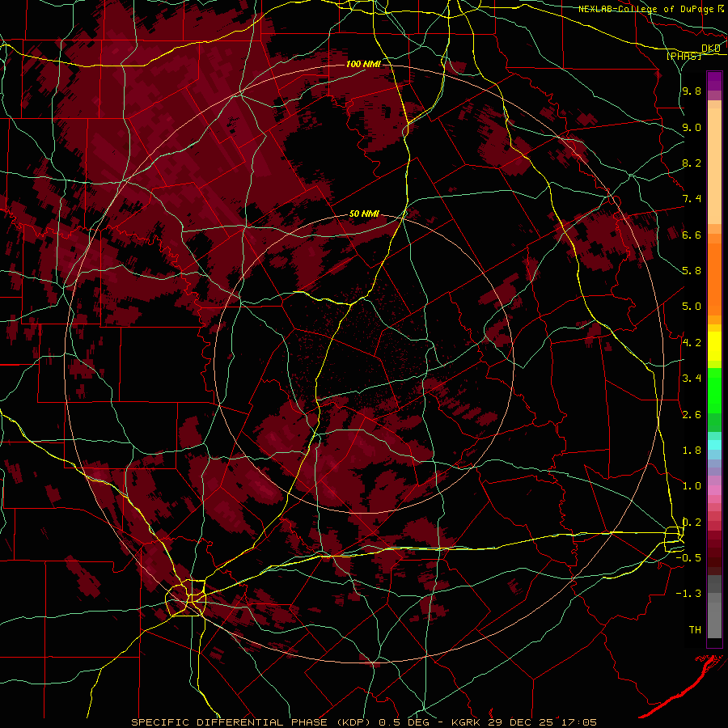The height and width of the screenshot is (728, 728).
Task: Click the light peach segment of the color bar
Action: point(714,167)
